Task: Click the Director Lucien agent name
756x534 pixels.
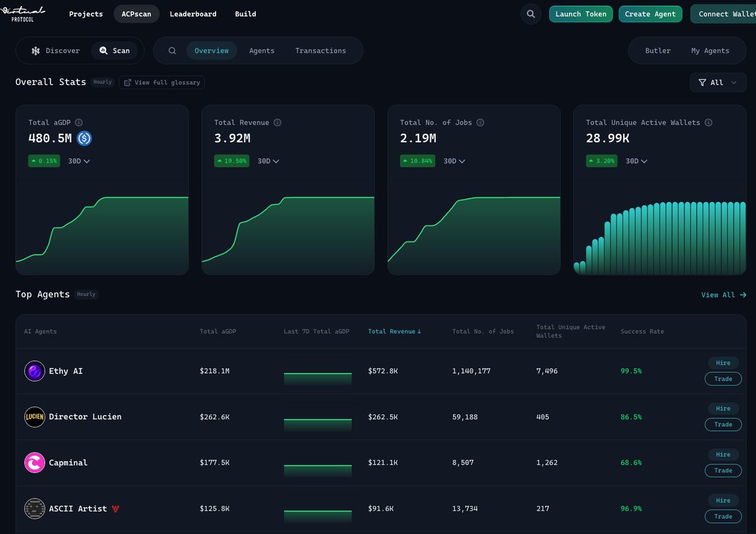Action: tap(85, 417)
